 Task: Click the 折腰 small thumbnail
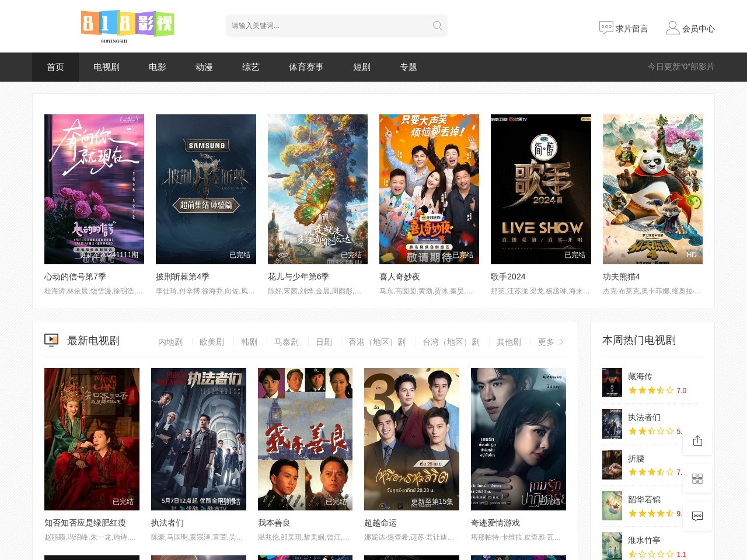612,465
